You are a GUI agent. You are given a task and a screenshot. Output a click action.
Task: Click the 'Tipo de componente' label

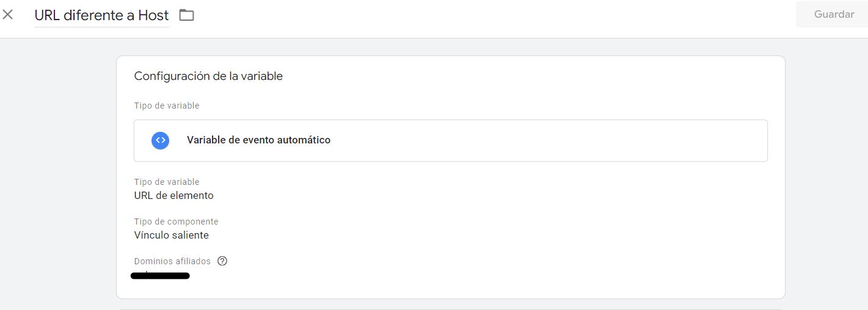pos(176,222)
